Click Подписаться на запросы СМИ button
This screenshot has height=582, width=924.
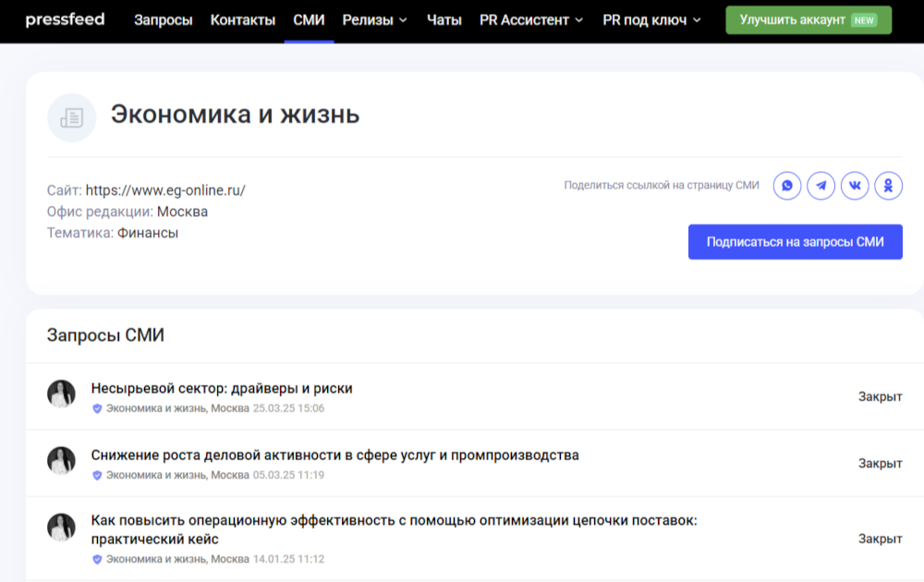coord(795,241)
